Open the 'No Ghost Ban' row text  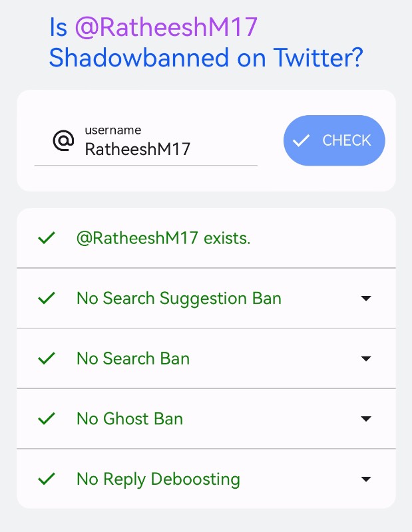click(130, 419)
